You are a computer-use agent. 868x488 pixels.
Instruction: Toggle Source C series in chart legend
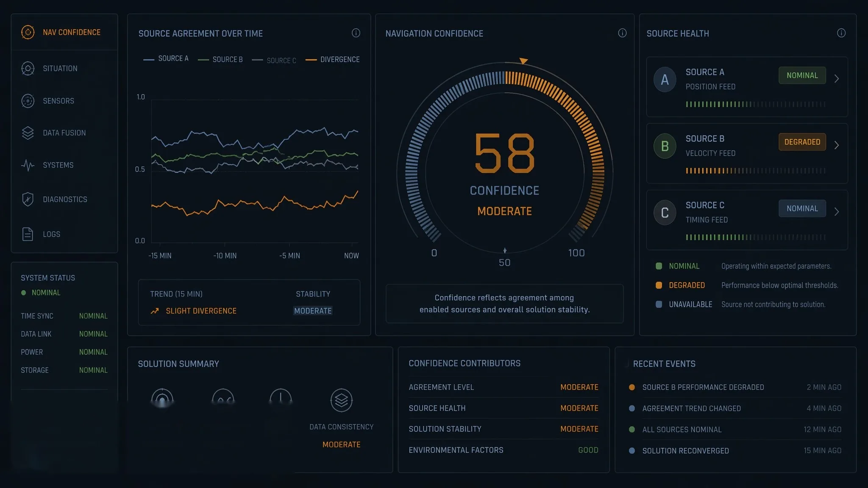pyautogui.click(x=274, y=60)
